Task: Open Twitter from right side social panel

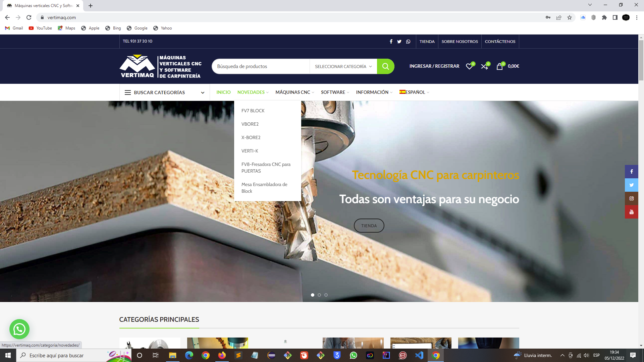Action: [x=632, y=185]
